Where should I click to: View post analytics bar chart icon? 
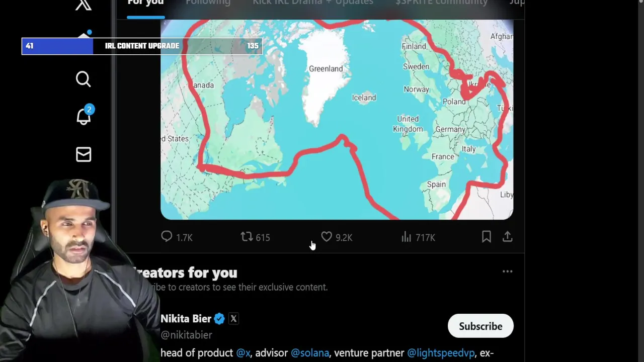point(406,237)
